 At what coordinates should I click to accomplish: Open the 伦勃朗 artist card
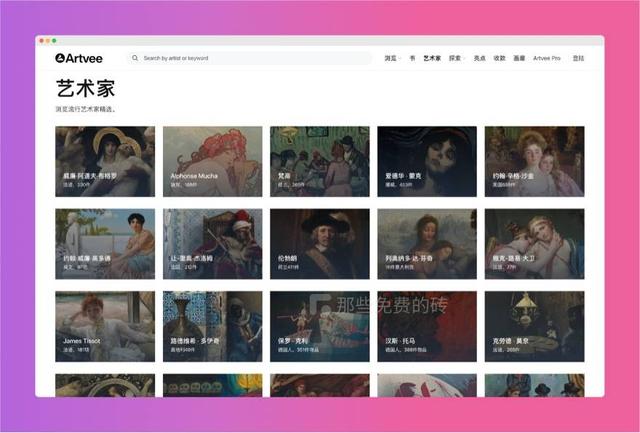coord(320,244)
